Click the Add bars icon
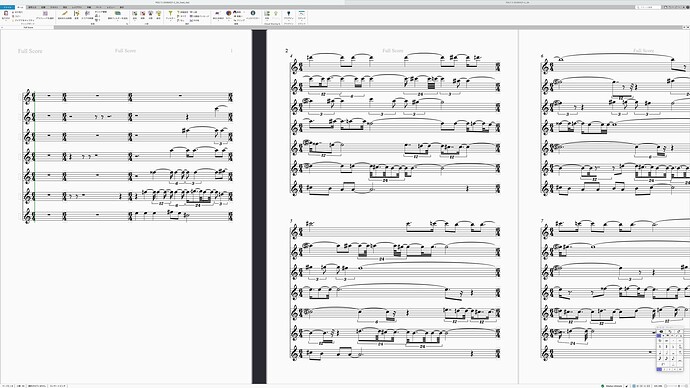Image resolution: width=690 pixels, height=388 pixels. click(135, 14)
